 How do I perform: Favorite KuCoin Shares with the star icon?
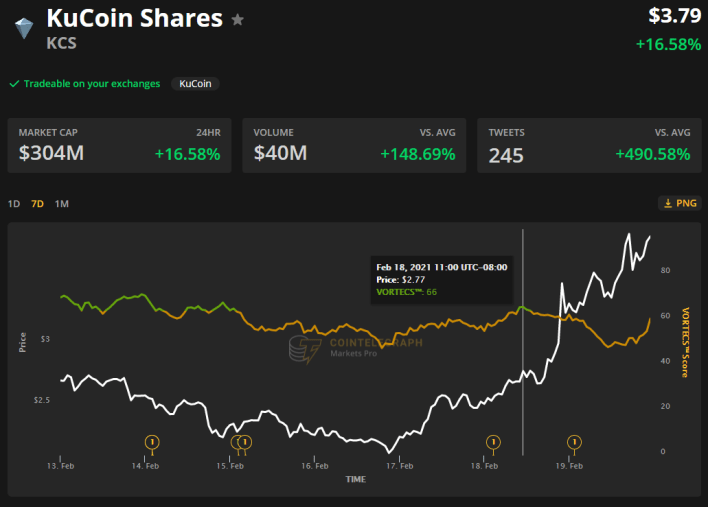[x=237, y=19]
